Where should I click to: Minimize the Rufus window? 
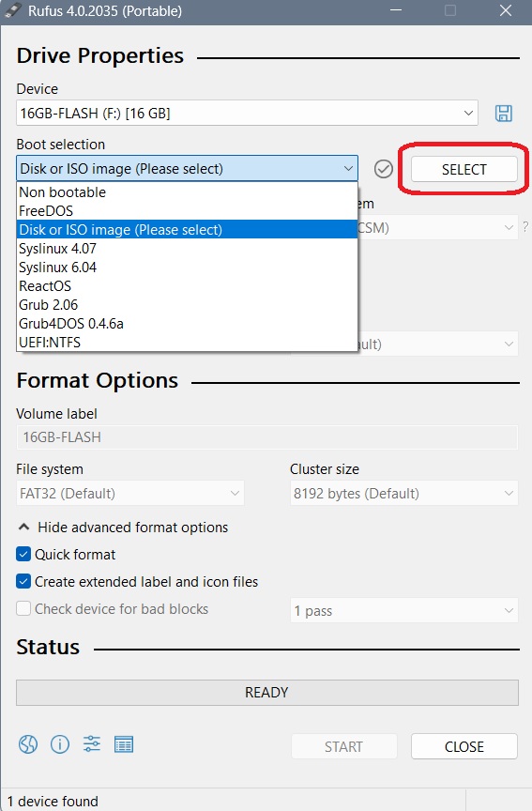click(396, 10)
